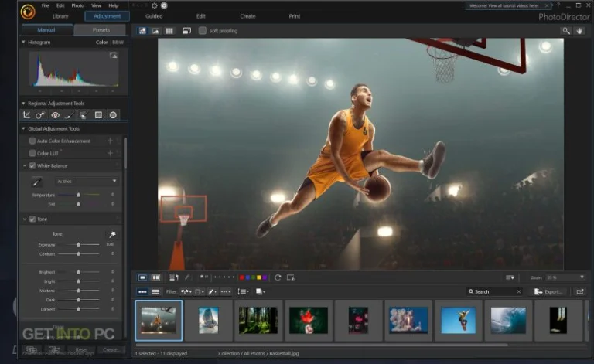Switch histogram to B&W mode
This screenshot has width=594, height=364.
click(118, 43)
